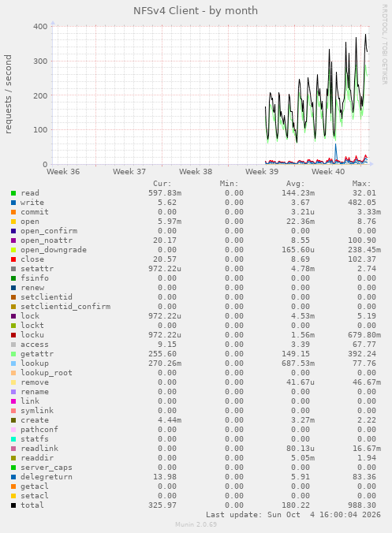Select the Max: column header

[x=361, y=184]
